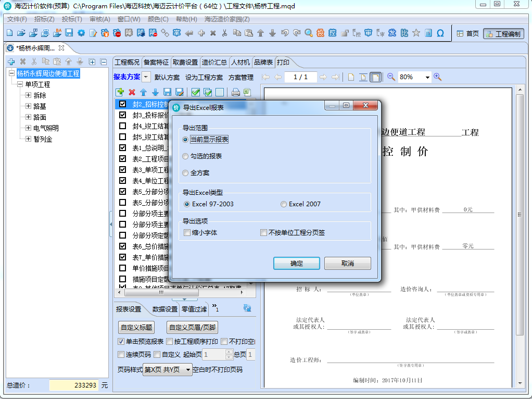Go to next preview page arrow
Image resolution: width=532 pixels, height=399 pixels.
[323, 77]
